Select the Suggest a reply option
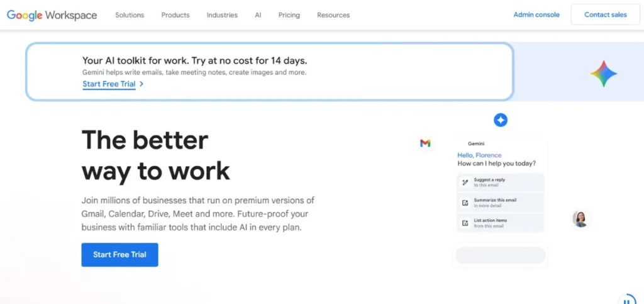Viewport: 644px width, 304px height. tap(500, 183)
